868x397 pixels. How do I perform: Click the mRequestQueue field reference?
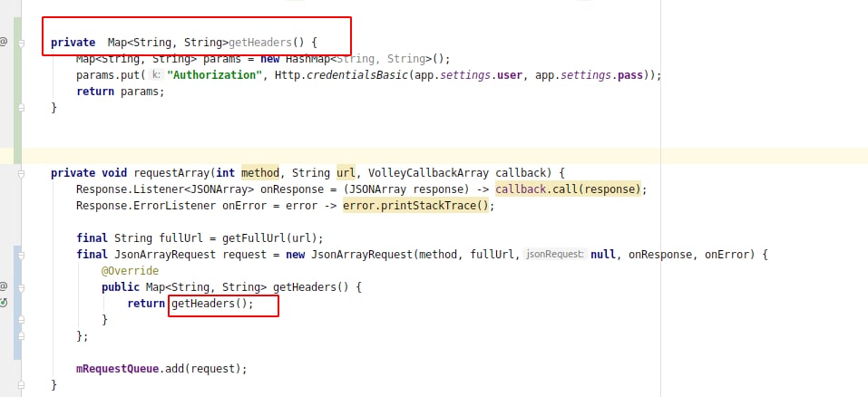click(117, 368)
